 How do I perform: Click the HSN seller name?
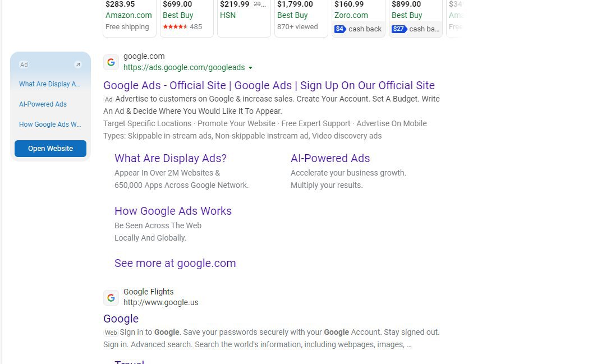(228, 16)
